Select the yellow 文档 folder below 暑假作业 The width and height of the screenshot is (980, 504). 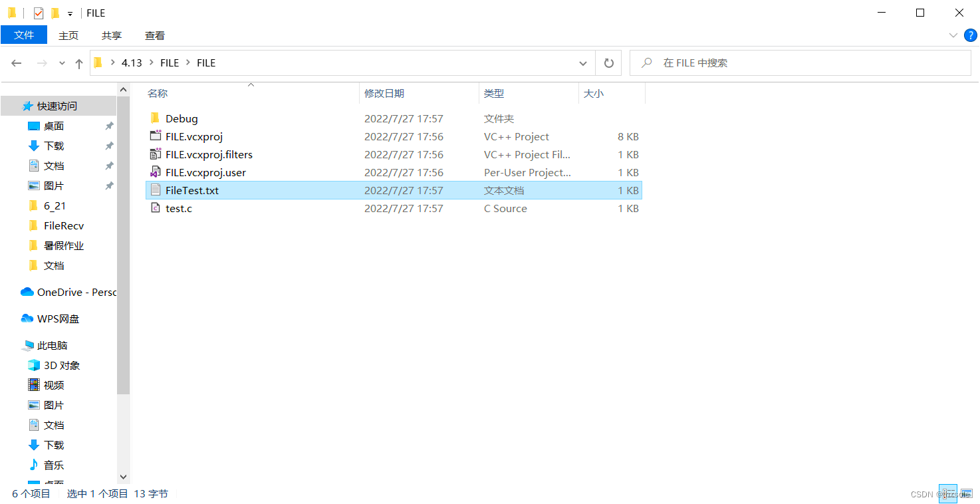pos(54,265)
